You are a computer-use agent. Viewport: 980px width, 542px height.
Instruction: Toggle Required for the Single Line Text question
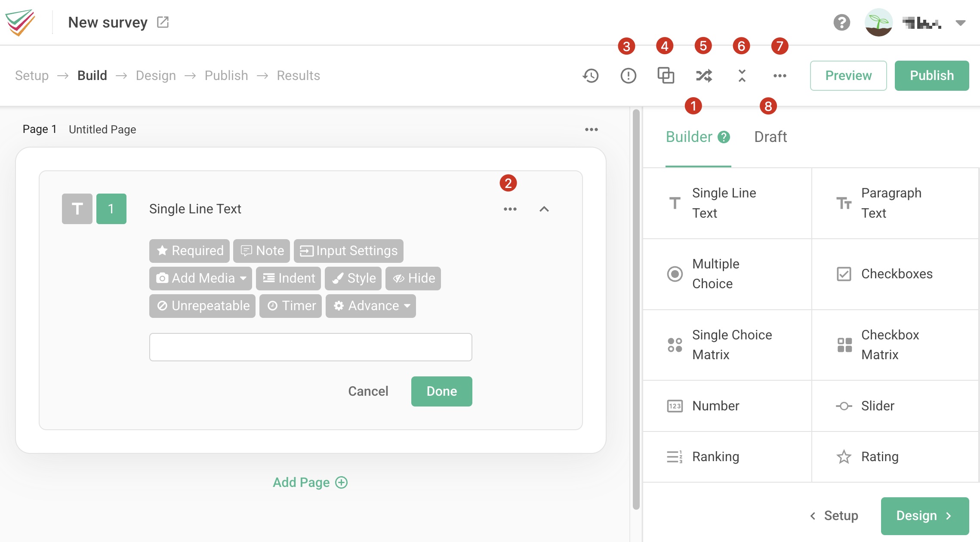(x=189, y=250)
